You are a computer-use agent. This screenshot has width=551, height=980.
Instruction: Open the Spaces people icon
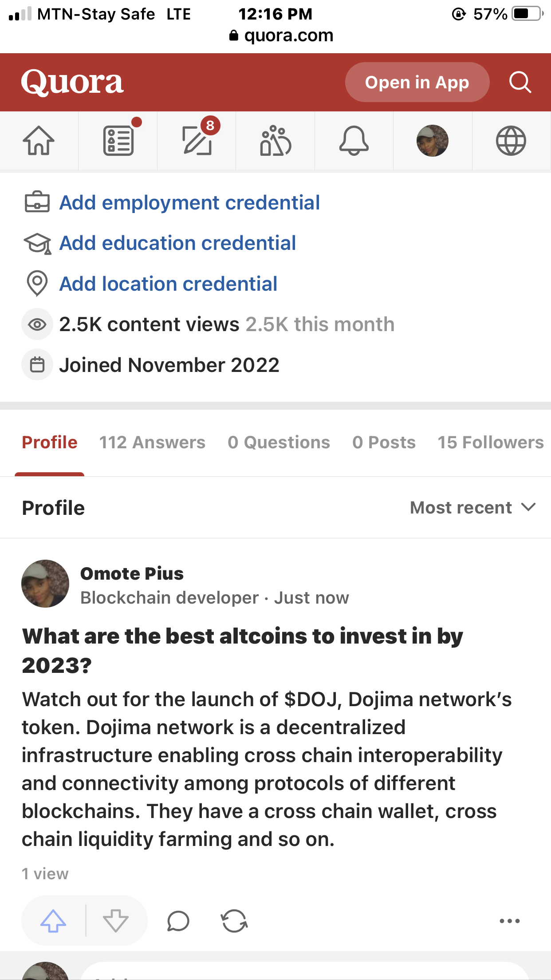pos(275,141)
